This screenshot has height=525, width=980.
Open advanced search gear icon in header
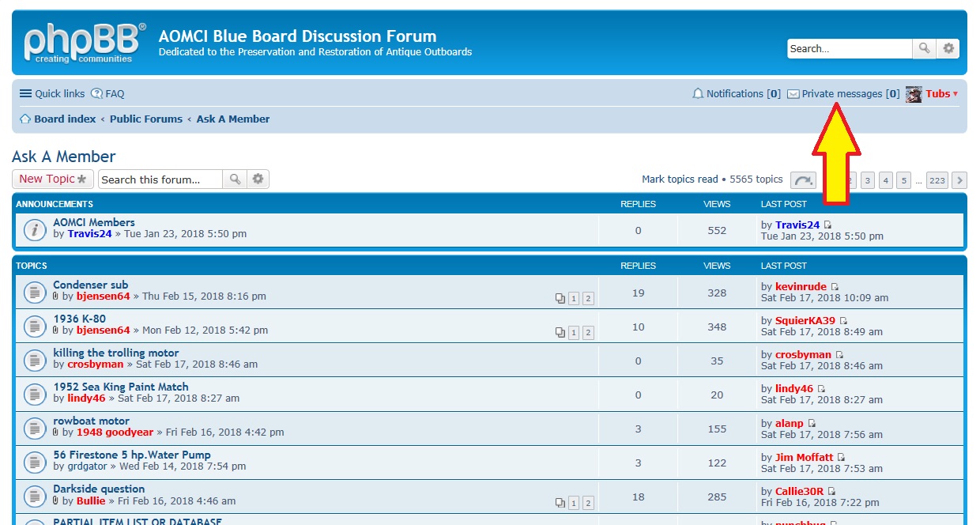(x=948, y=48)
